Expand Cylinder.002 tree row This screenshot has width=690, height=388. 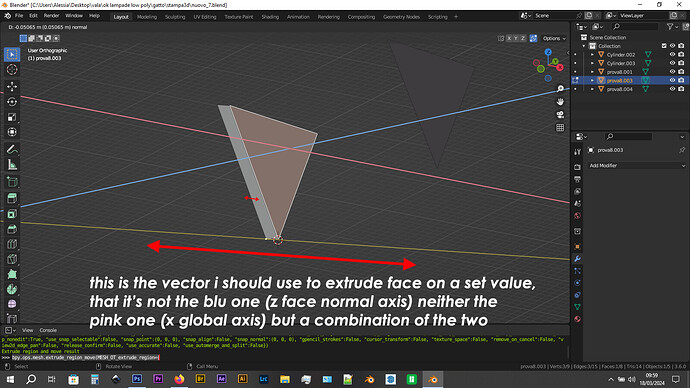[x=592, y=55]
